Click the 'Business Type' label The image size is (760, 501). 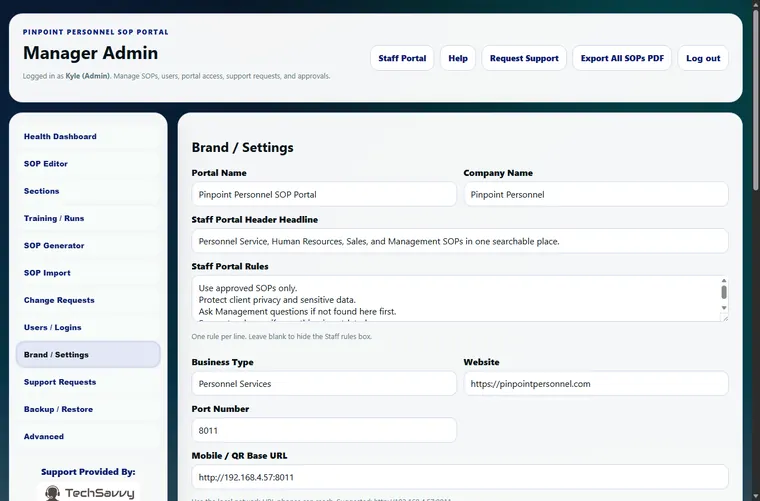tap(222, 362)
